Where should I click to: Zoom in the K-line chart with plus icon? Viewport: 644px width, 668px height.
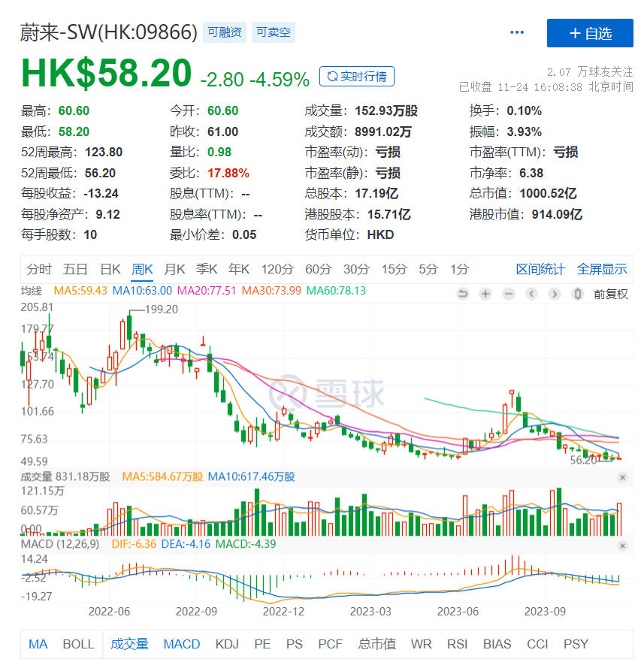486,294
